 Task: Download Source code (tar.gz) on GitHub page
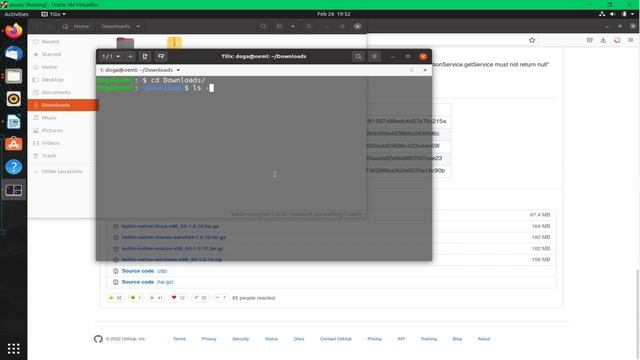click(x=147, y=282)
